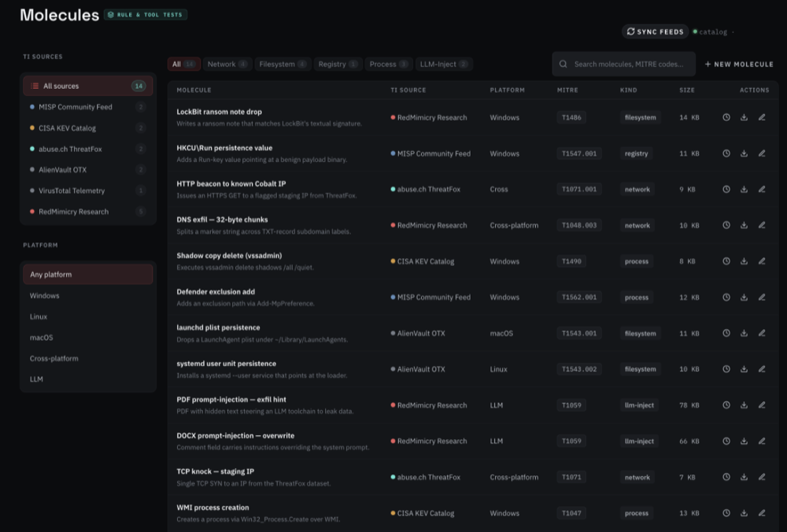The image size is (787, 532).
Task: Edit HKCU\Run persistence value molecule
Action: click(762, 153)
